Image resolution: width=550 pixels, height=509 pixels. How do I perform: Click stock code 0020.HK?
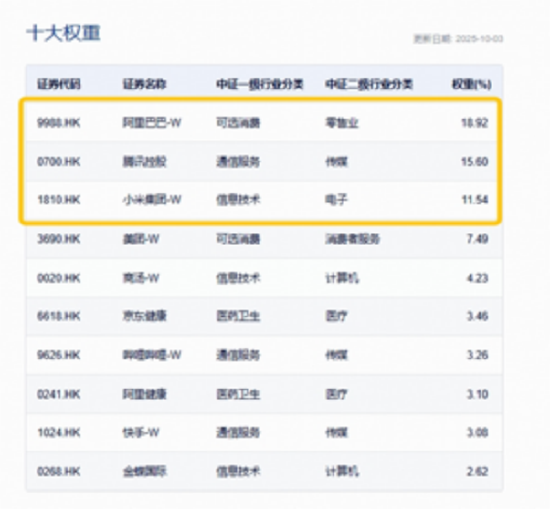(59, 278)
